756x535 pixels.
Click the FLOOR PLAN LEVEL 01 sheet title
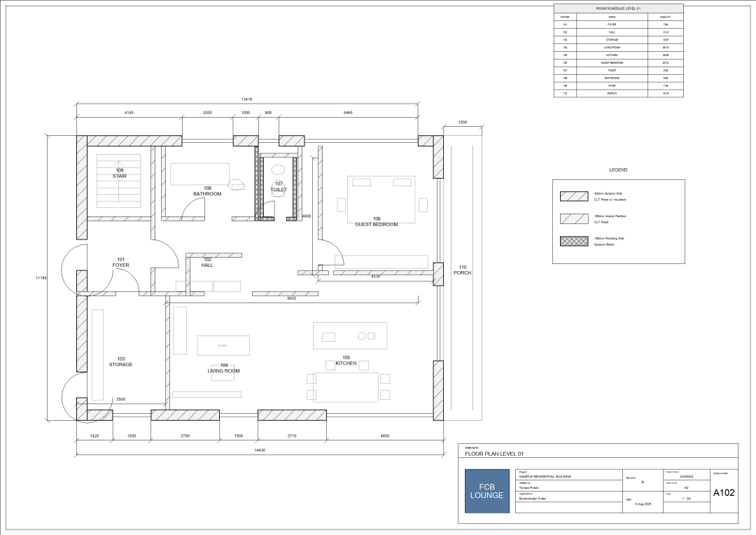point(493,454)
